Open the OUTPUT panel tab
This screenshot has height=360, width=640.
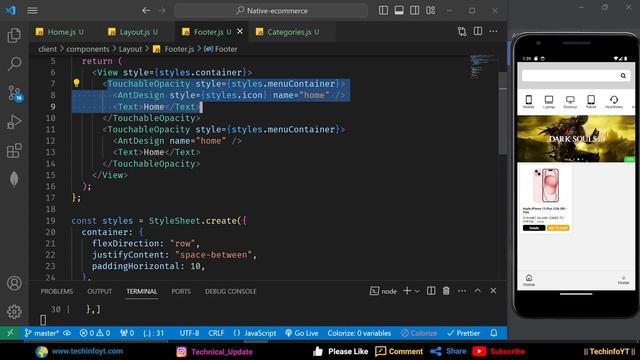100,291
